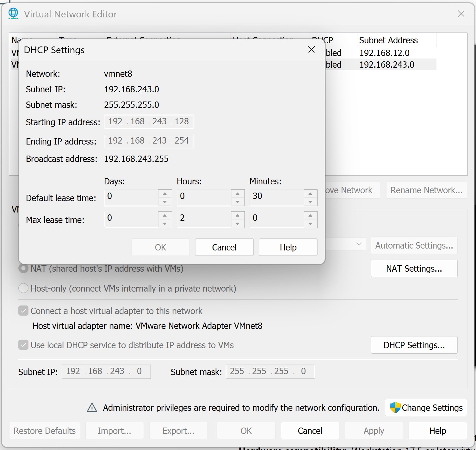Close the DHCP Settings dialog

(x=311, y=50)
